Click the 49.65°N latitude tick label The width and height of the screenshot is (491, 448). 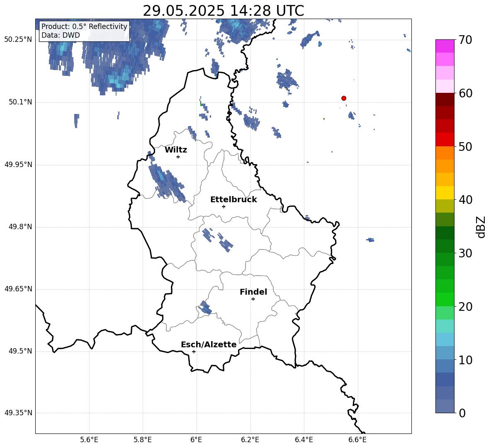point(18,289)
